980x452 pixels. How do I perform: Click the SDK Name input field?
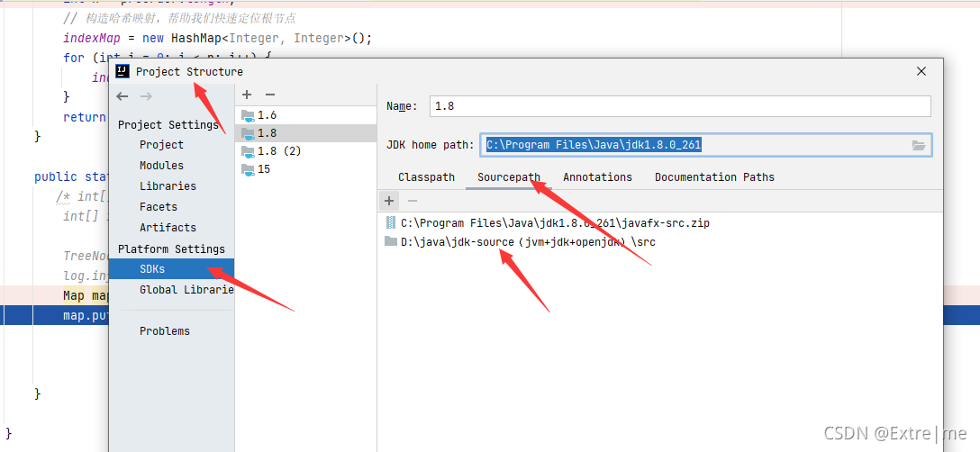pyautogui.click(x=681, y=106)
